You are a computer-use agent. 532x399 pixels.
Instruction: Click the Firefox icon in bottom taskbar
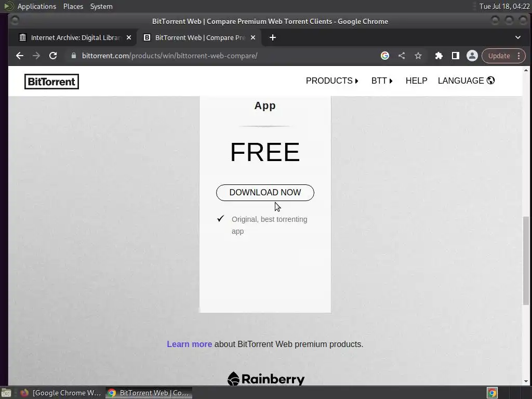24,393
